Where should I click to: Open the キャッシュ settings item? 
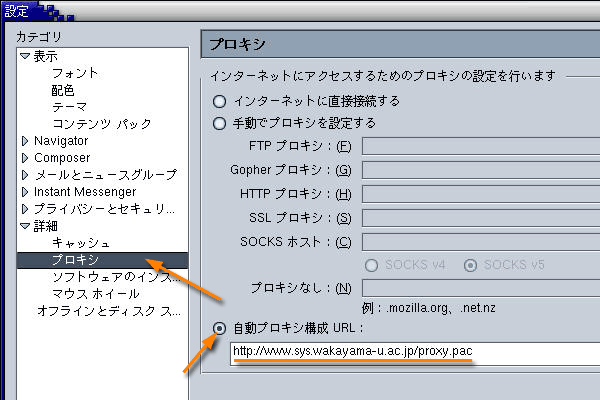tap(81, 243)
